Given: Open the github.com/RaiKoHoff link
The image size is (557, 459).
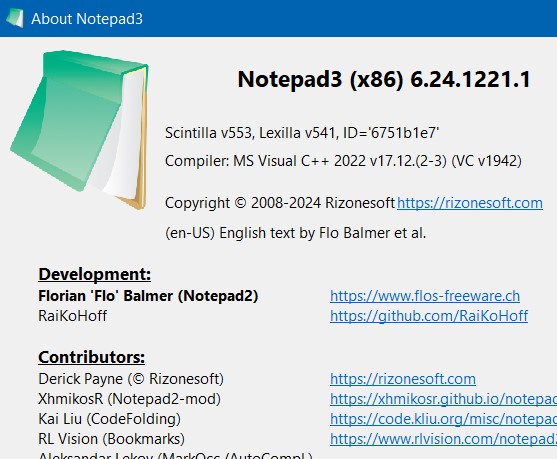Looking at the screenshot, I should 429,316.
